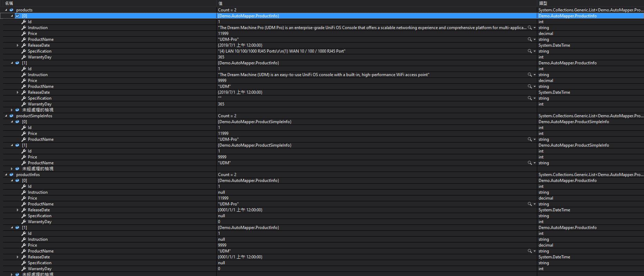Viewport: 644px width, 276px height.
Task: Click the cube icon of the products variable
Action: coord(11,10)
